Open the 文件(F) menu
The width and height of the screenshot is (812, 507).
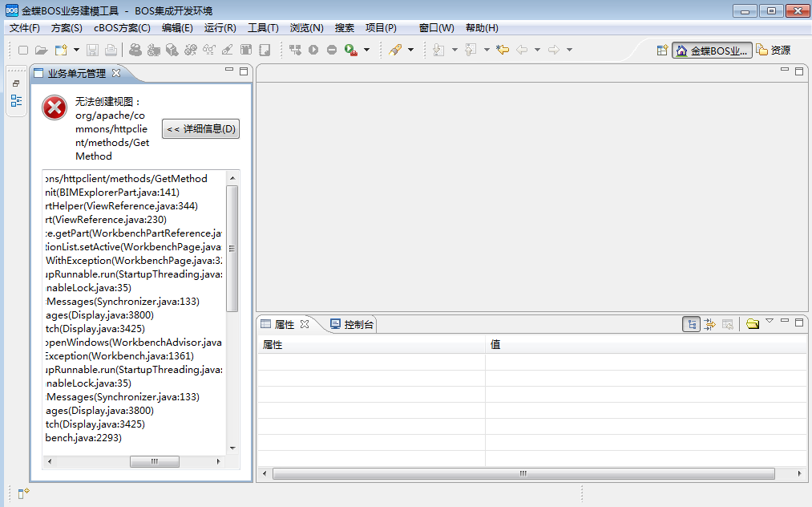click(25, 28)
